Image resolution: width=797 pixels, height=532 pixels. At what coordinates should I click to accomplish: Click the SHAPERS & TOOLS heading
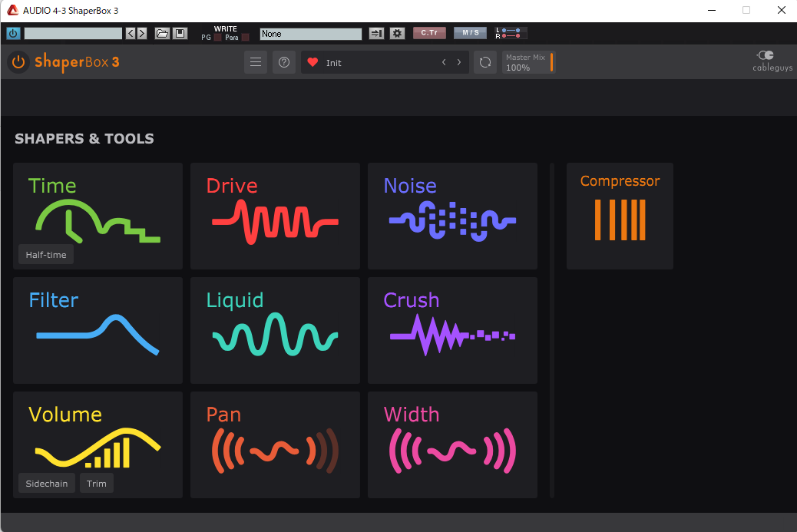pyautogui.click(x=84, y=139)
